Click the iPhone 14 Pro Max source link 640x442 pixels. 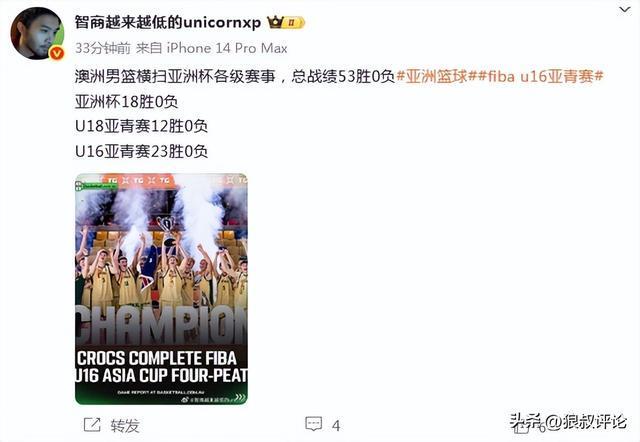(227, 48)
